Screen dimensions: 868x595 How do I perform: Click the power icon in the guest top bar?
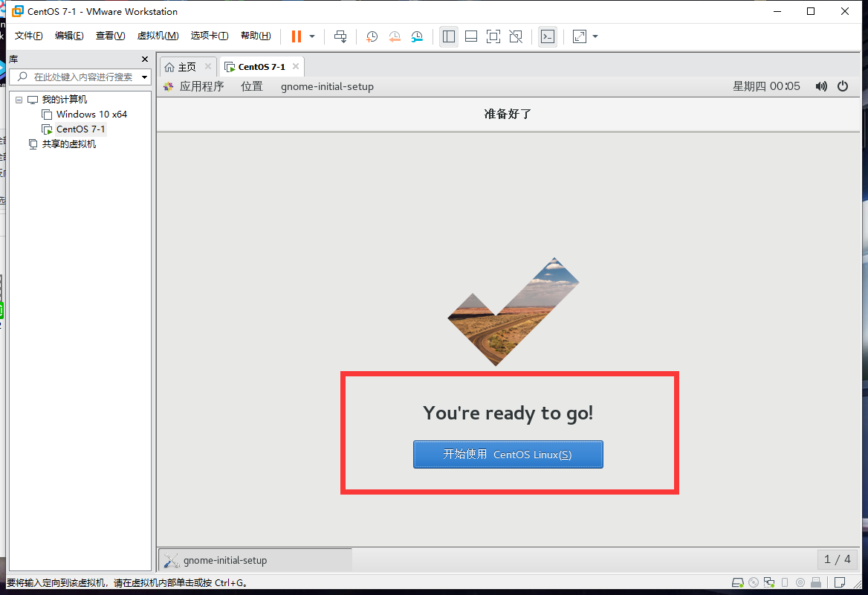click(x=843, y=86)
